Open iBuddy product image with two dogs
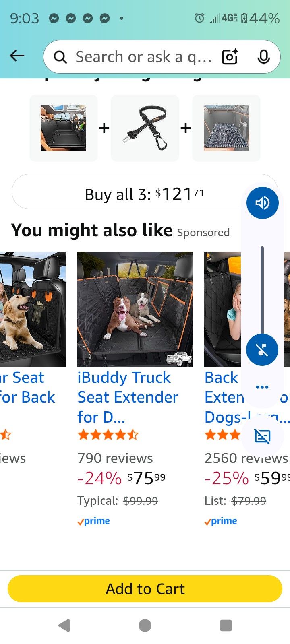This screenshot has height=644, width=290. 135,309
